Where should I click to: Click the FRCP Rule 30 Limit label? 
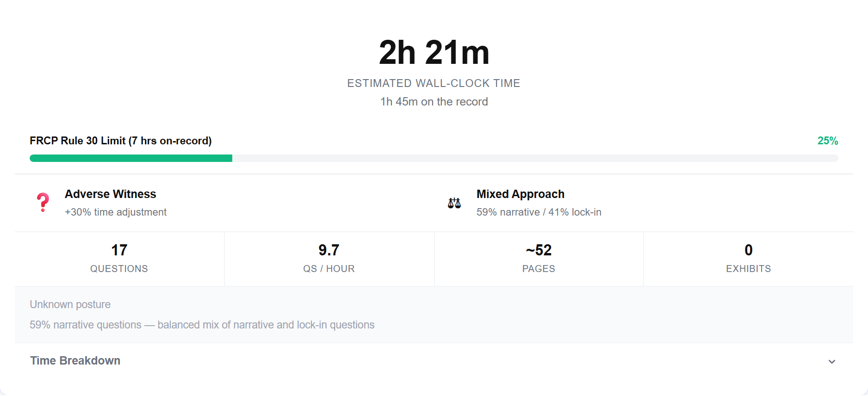coord(120,141)
